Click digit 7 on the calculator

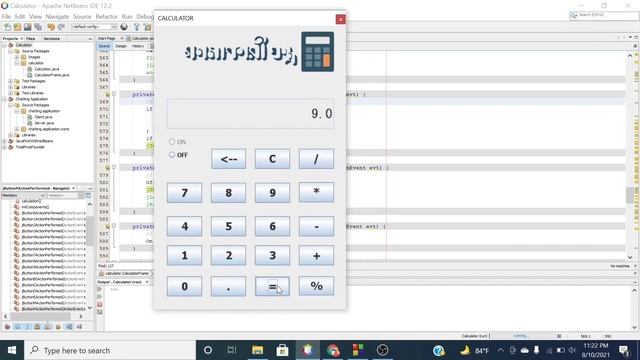click(184, 192)
